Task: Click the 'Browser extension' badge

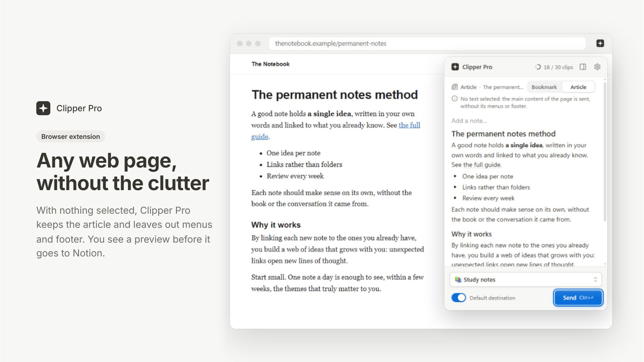Action: pyautogui.click(x=70, y=136)
